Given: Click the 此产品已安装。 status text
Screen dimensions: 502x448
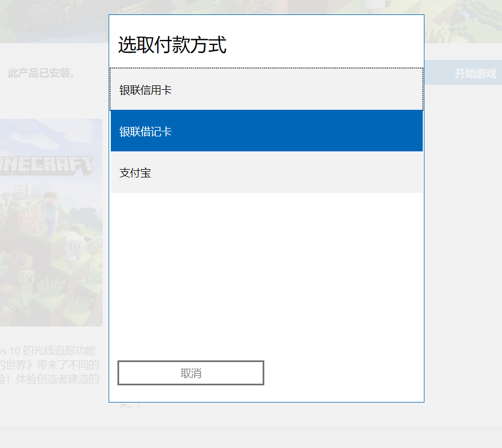Looking at the screenshot, I should tap(42, 73).
